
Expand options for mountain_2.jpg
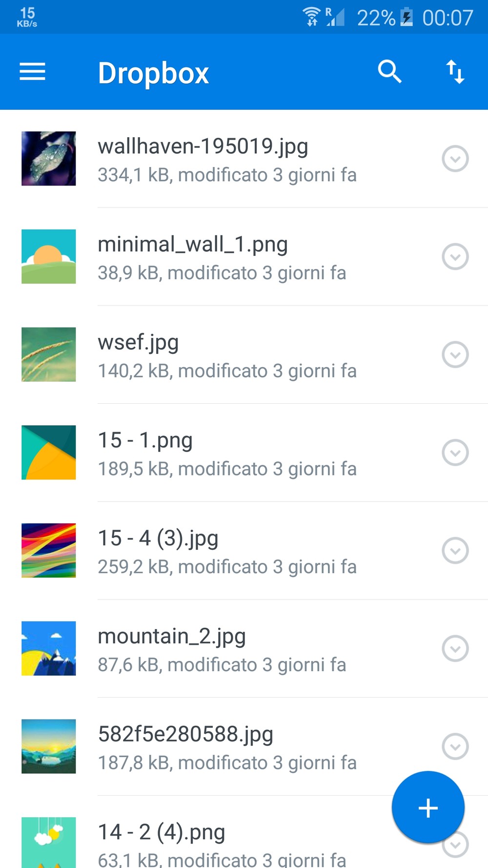pyautogui.click(x=455, y=648)
